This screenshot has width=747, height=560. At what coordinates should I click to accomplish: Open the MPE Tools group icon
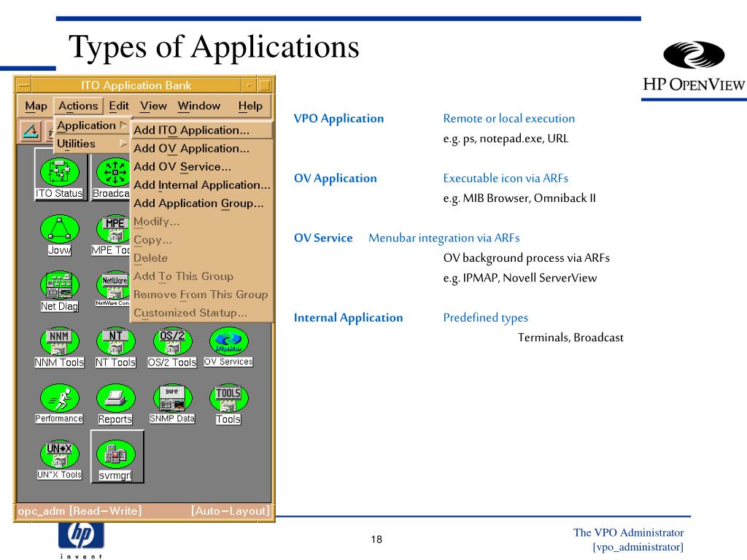[113, 229]
